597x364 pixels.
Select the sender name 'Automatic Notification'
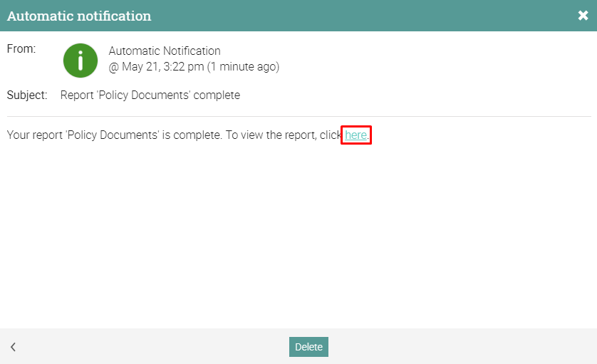pos(165,51)
